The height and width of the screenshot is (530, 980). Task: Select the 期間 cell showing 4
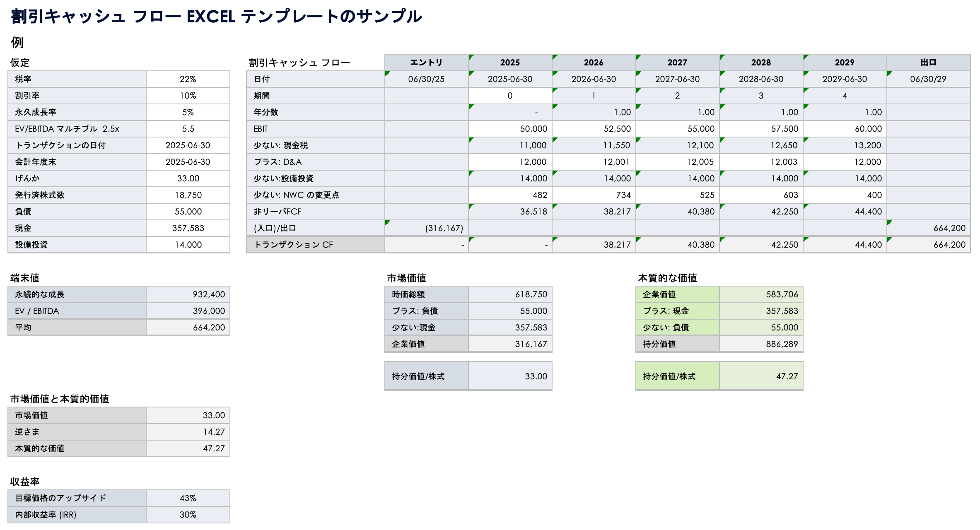845,96
